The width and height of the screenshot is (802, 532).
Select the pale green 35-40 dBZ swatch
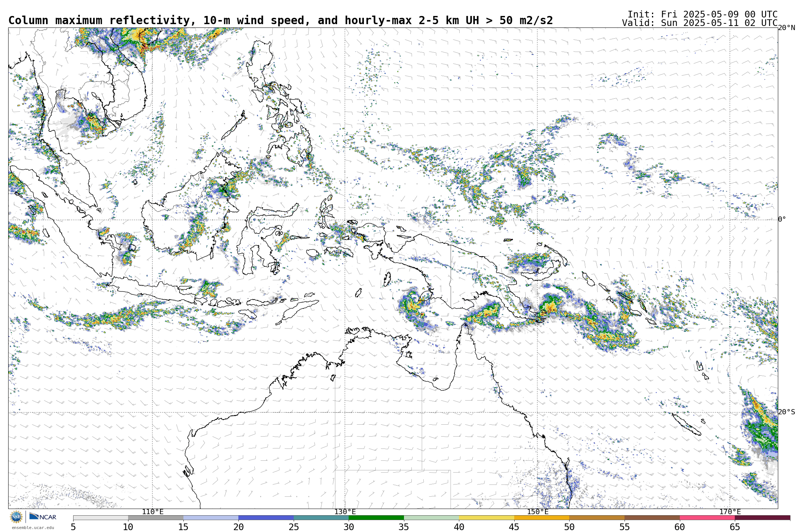coord(431,518)
